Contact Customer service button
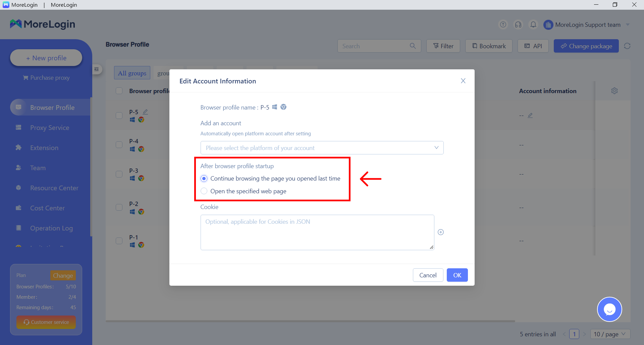 click(x=46, y=322)
